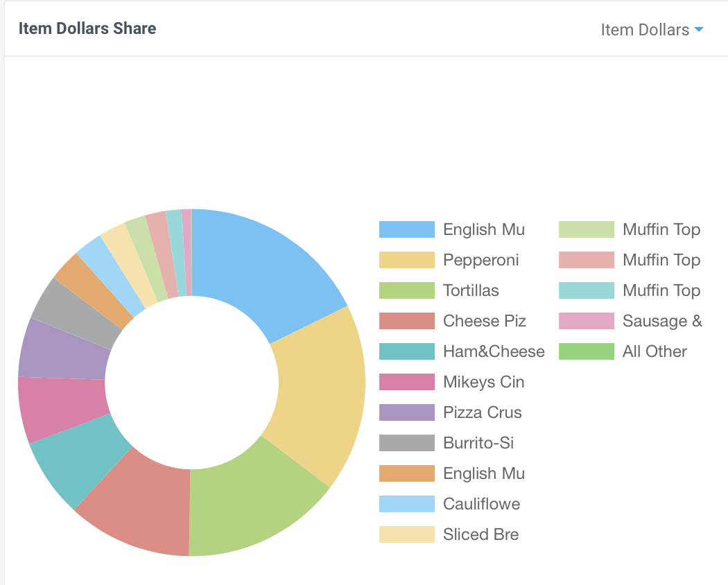Image resolution: width=728 pixels, height=585 pixels.
Task: Open the Item Dollars dropdown
Action: tap(652, 30)
